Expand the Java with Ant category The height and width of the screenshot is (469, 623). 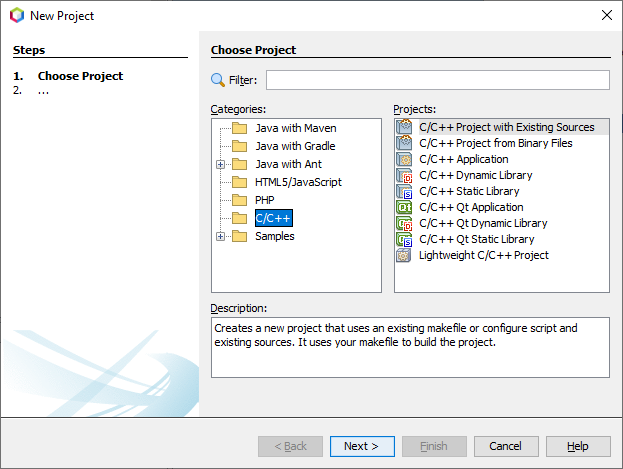click(221, 164)
